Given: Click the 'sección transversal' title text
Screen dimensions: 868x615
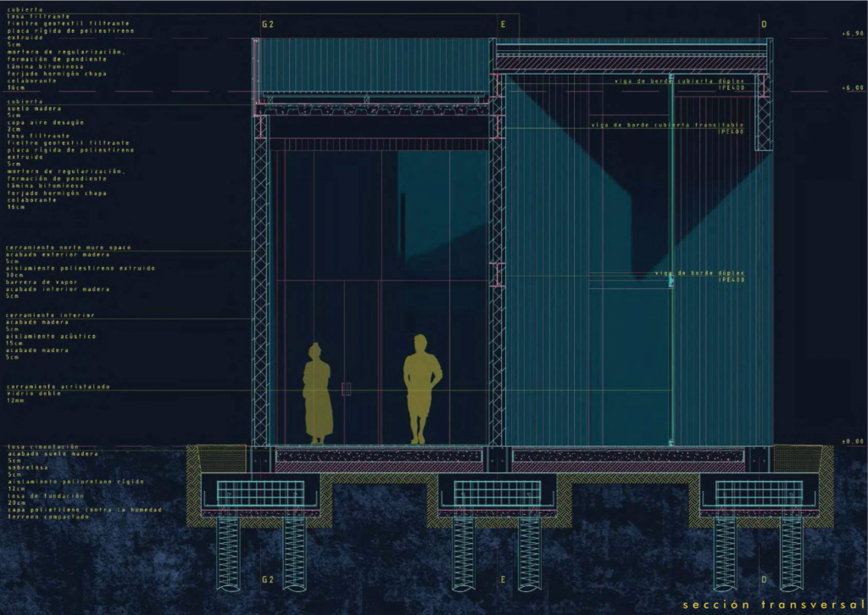Looking at the screenshot, I should click(772, 604).
